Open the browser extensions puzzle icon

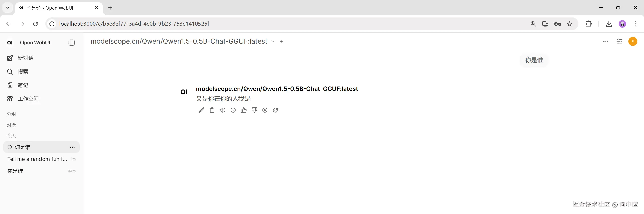(589, 24)
